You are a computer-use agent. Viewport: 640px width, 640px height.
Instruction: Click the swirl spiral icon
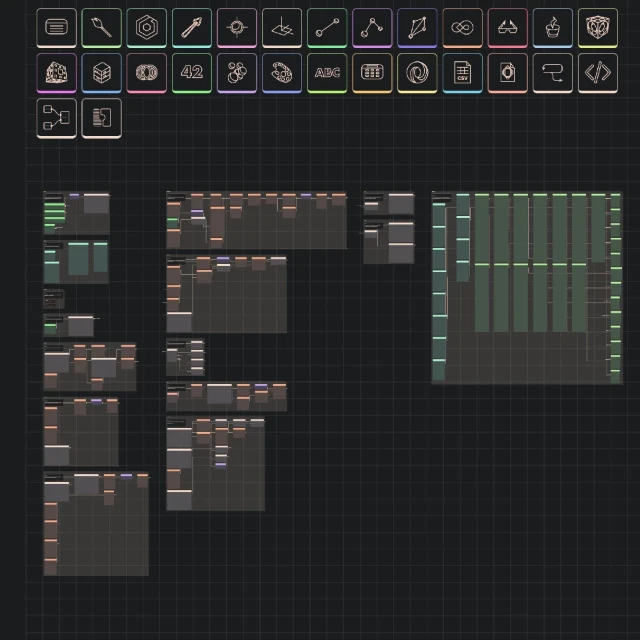click(x=418, y=73)
